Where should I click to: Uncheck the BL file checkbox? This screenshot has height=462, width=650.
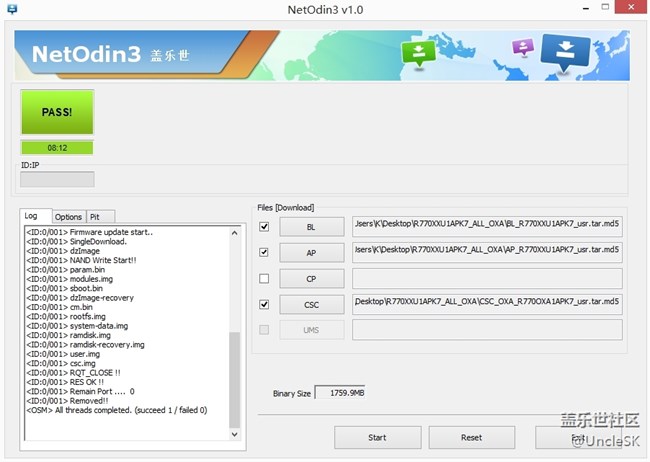tap(264, 227)
